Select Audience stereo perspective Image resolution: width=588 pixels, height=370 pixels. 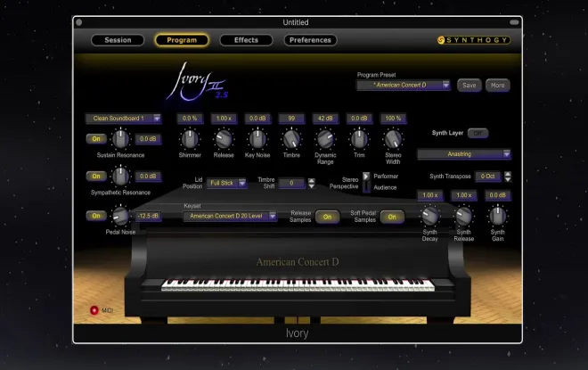tap(385, 187)
